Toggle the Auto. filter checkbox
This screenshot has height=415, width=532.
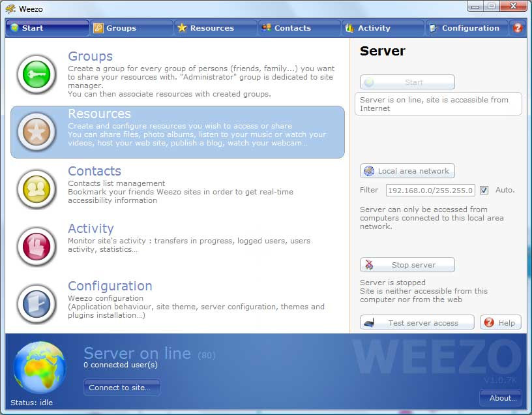(x=484, y=190)
